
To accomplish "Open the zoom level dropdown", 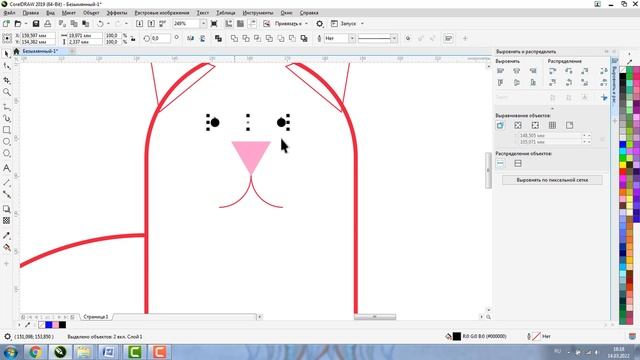I will coord(203,24).
